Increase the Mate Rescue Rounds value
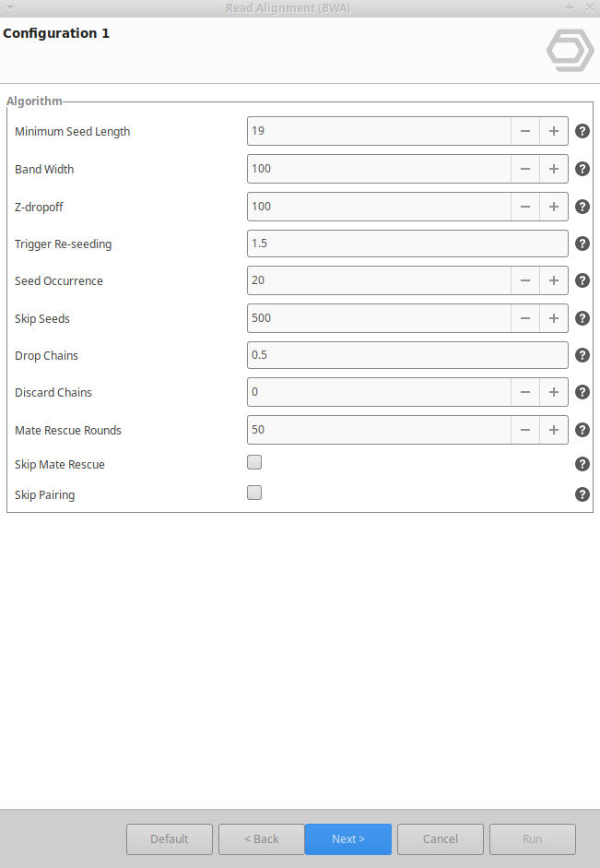The image size is (600, 868). [553, 430]
